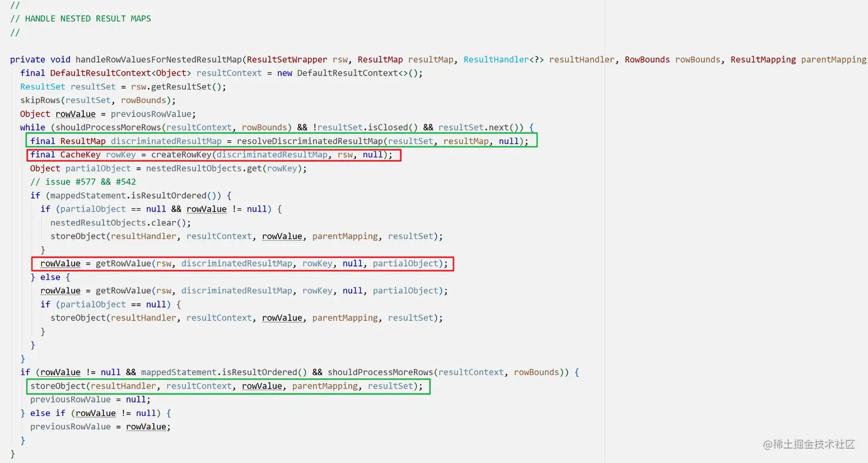Click the "// HANDLE NESTED RESULT MAPS" comment
This screenshot has height=463, width=868.
80,18
